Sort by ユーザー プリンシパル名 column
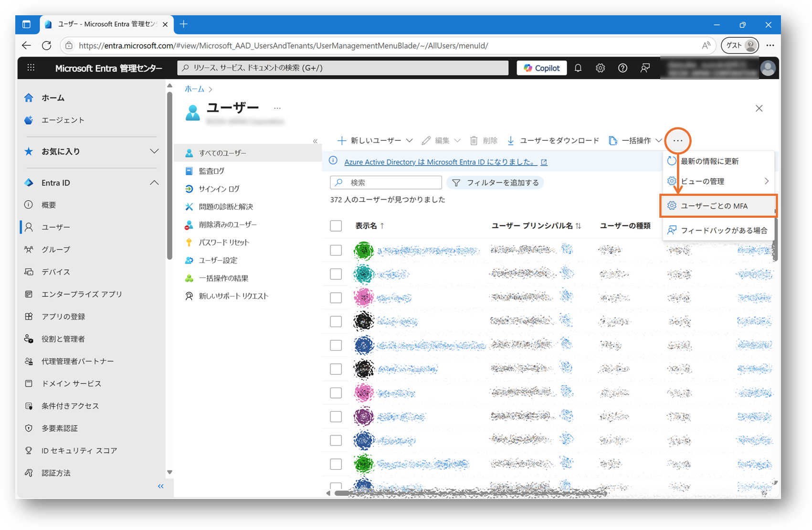The height and width of the screenshot is (530, 812). pyautogui.click(x=536, y=226)
